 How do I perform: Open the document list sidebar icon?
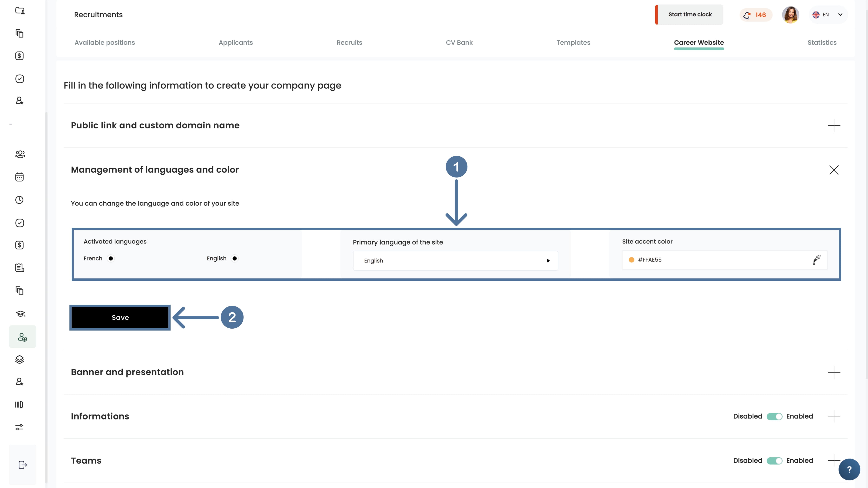point(20,268)
